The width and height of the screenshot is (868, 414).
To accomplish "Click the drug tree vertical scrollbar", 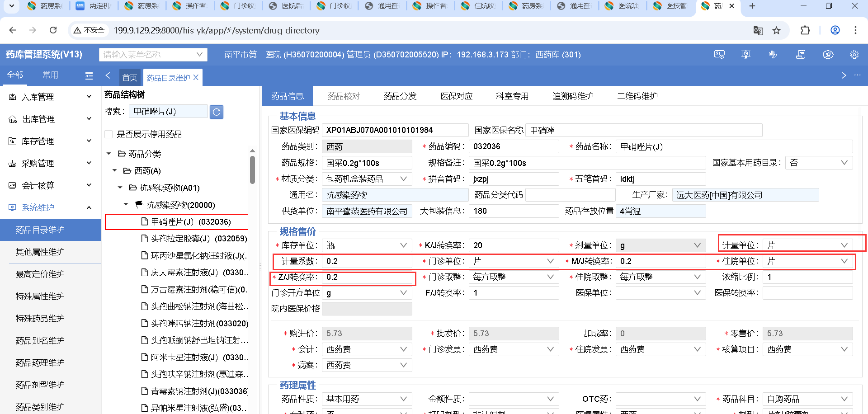I will 252,169.
